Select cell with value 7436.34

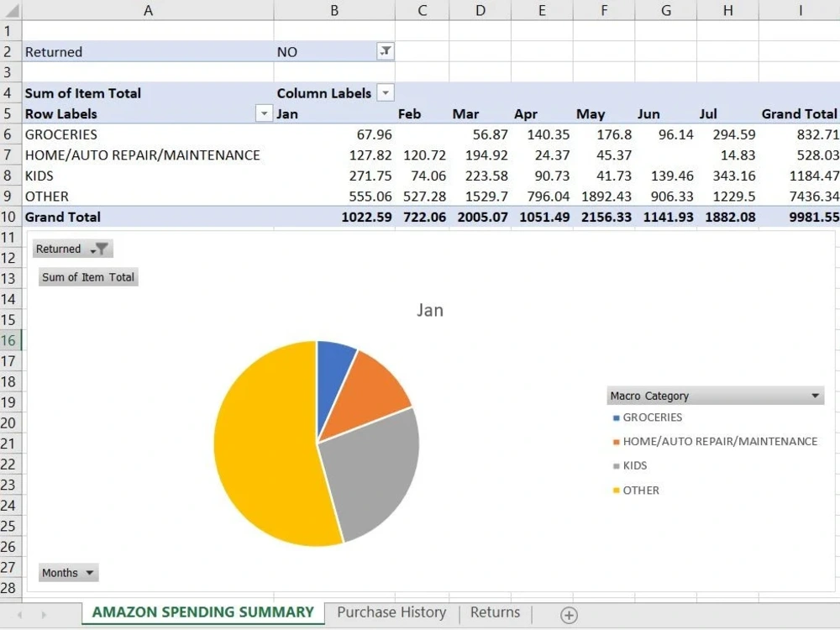(800, 196)
